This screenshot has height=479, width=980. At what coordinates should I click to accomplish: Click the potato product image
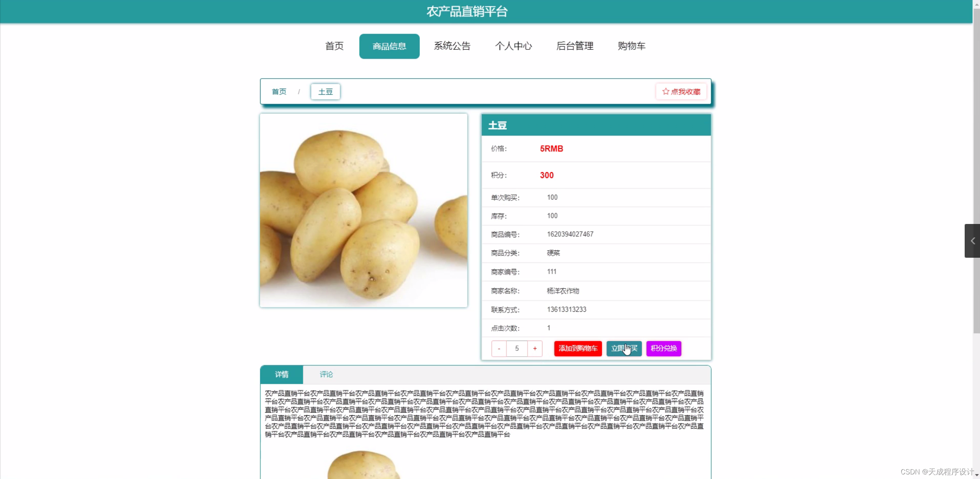[x=363, y=210]
